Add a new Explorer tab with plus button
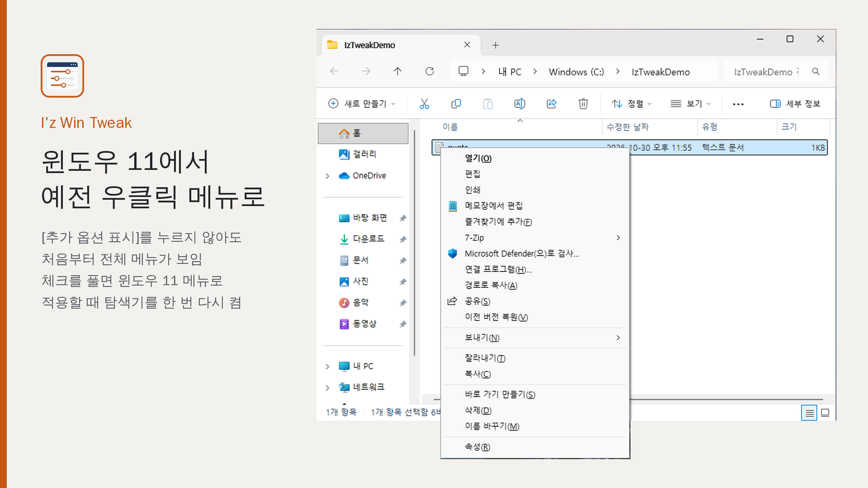The width and height of the screenshot is (868, 488). [x=495, y=45]
